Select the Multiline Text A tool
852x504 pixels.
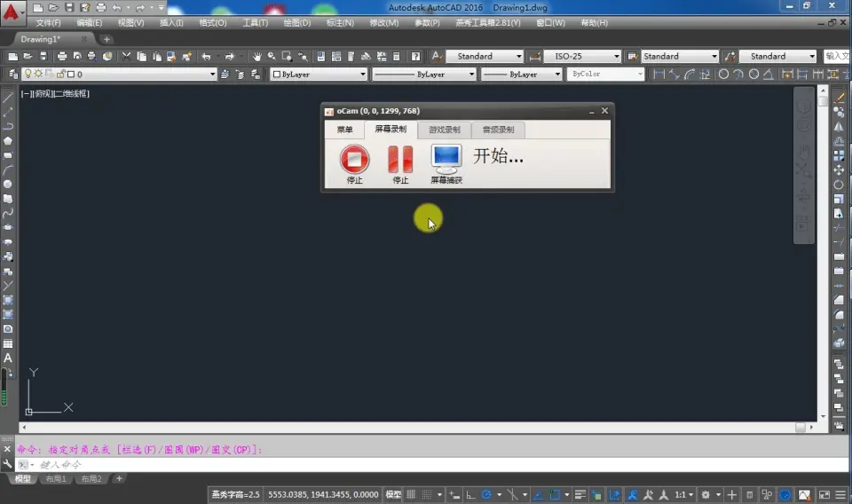(8, 358)
